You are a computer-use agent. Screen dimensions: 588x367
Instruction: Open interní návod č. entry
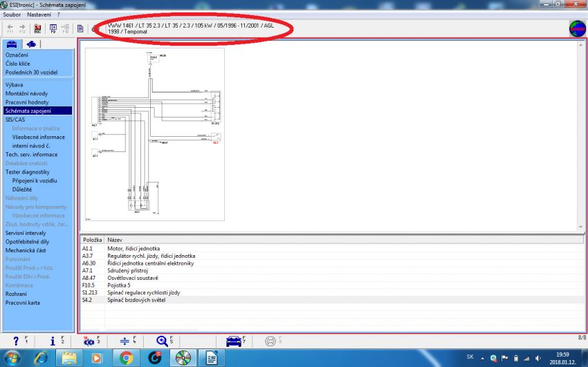pyautogui.click(x=30, y=146)
